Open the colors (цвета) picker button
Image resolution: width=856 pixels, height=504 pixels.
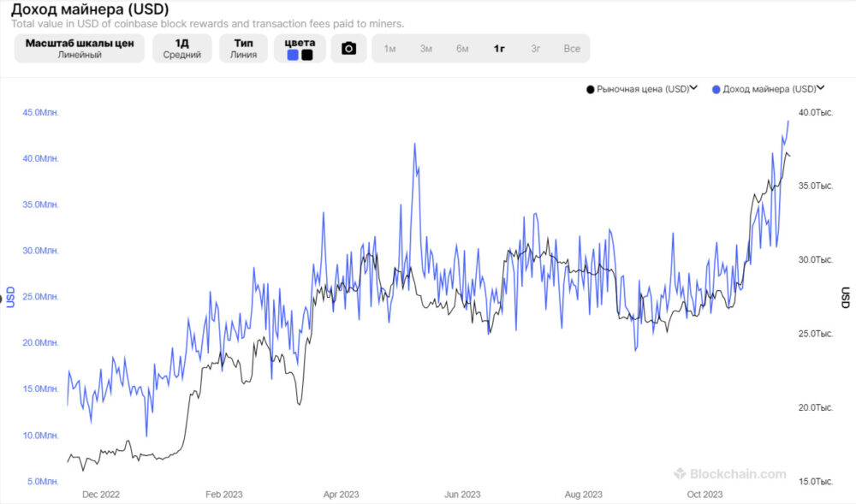click(x=300, y=49)
